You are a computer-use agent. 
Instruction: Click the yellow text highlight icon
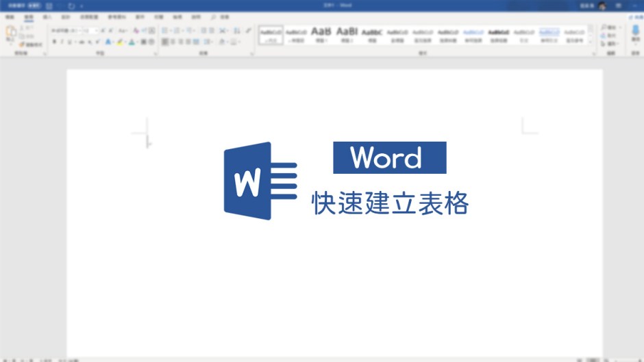tap(119, 42)
